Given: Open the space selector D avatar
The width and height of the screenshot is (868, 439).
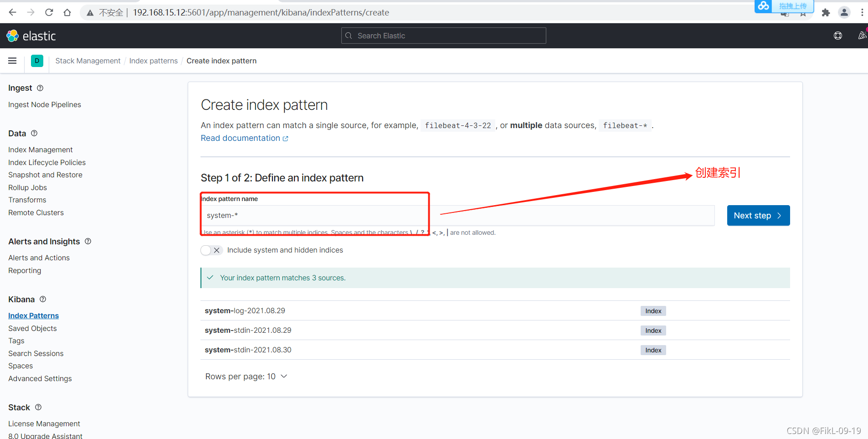Looking at the screenshot, I should pyautogui.click(x=37, y=61).
